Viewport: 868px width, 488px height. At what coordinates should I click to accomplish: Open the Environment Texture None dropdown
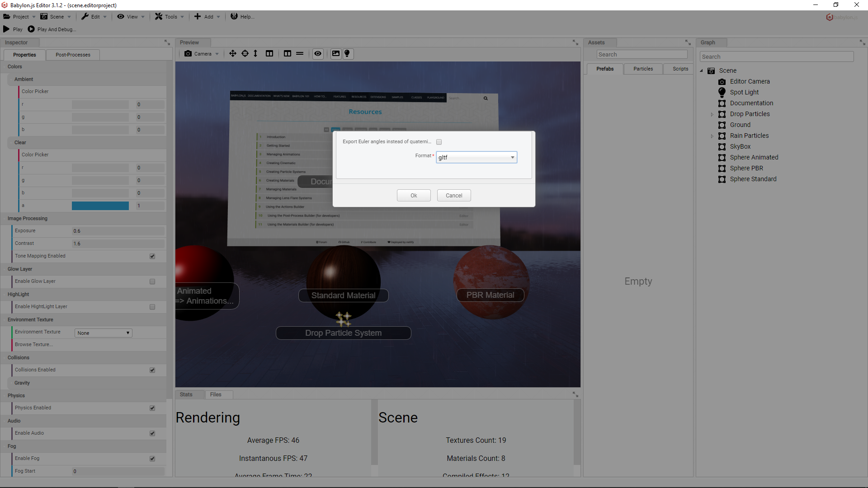click(104, 333)
